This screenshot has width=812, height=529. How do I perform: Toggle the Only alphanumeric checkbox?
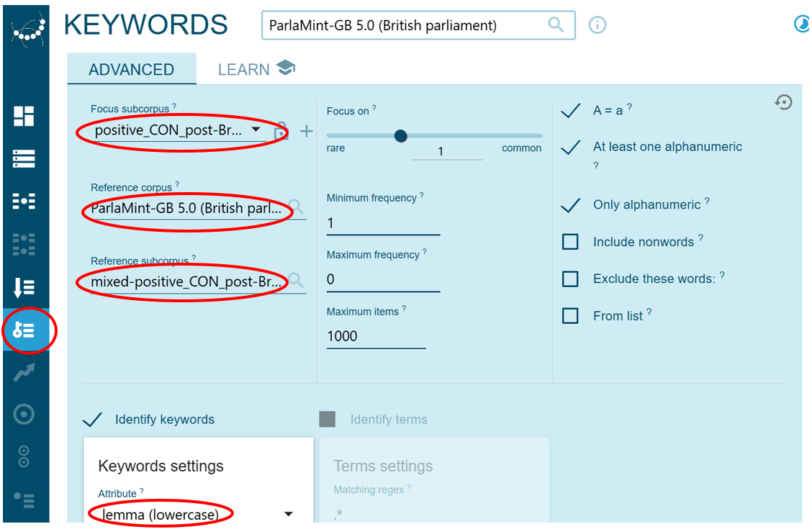click(570, 205)
